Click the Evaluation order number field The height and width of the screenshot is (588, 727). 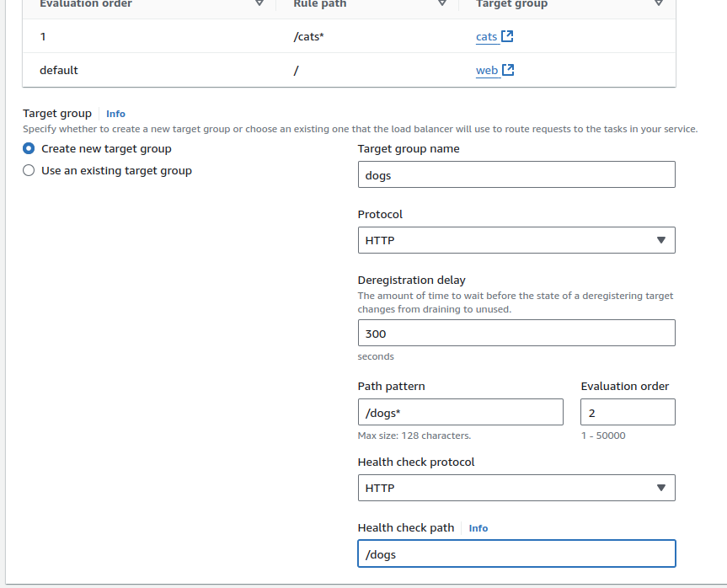point(627,412)
